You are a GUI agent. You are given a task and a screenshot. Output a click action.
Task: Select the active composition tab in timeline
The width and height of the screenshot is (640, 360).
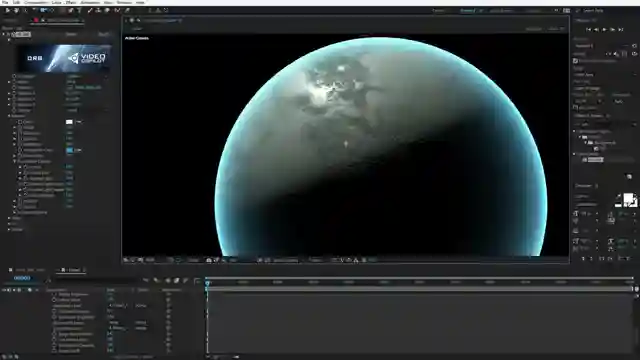pyautogui.click(x=71, y=270)
